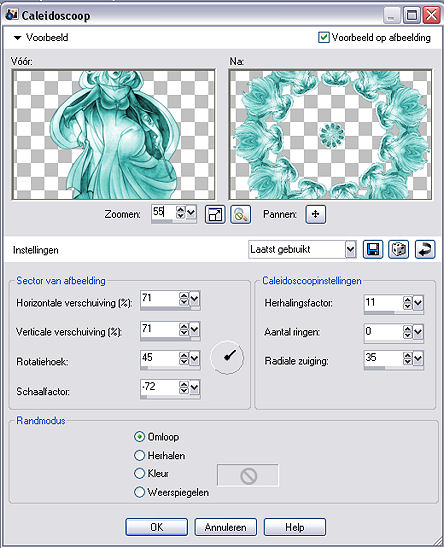Click the disabled color box beside Kleur
Screen dimensions: 444x548
click(248, 475)
